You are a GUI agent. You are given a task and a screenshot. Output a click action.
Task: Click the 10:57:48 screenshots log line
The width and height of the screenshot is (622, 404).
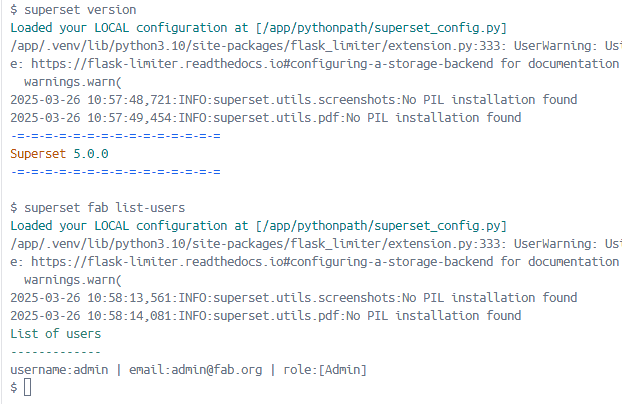point(294,100)
